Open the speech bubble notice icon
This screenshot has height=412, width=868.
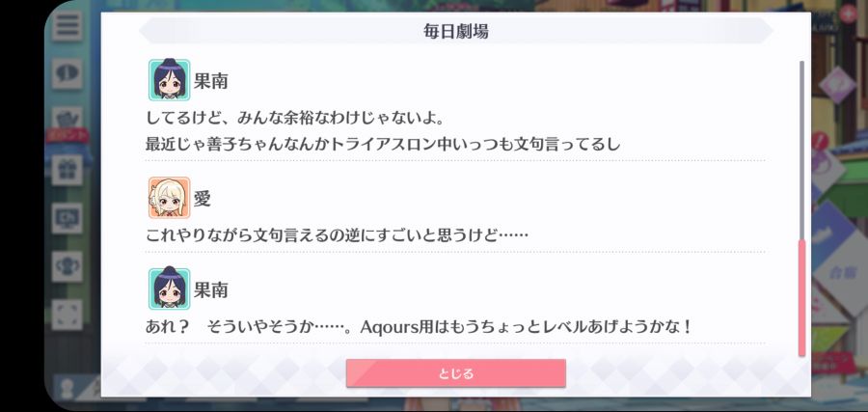tap(67, 73)
